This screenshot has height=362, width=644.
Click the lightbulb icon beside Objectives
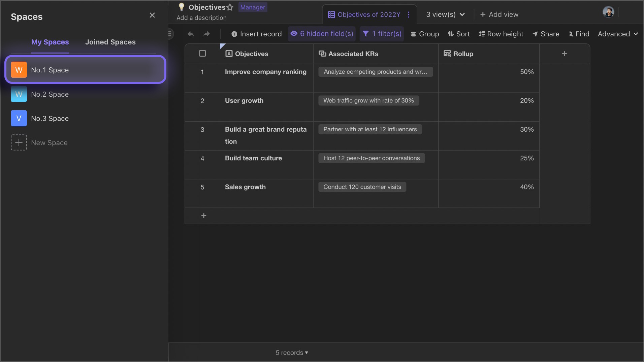pyautogui.click(x=181, y=7)
